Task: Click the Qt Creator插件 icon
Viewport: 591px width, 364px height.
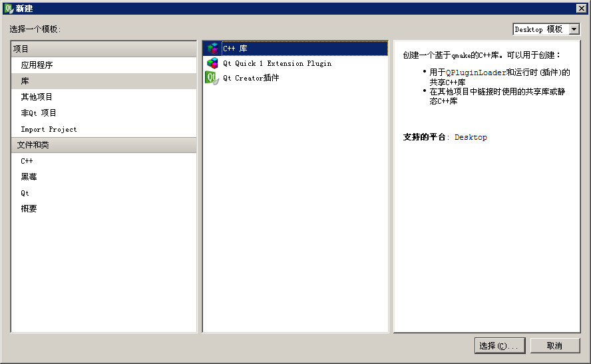Action: click(x=212, y=78)
